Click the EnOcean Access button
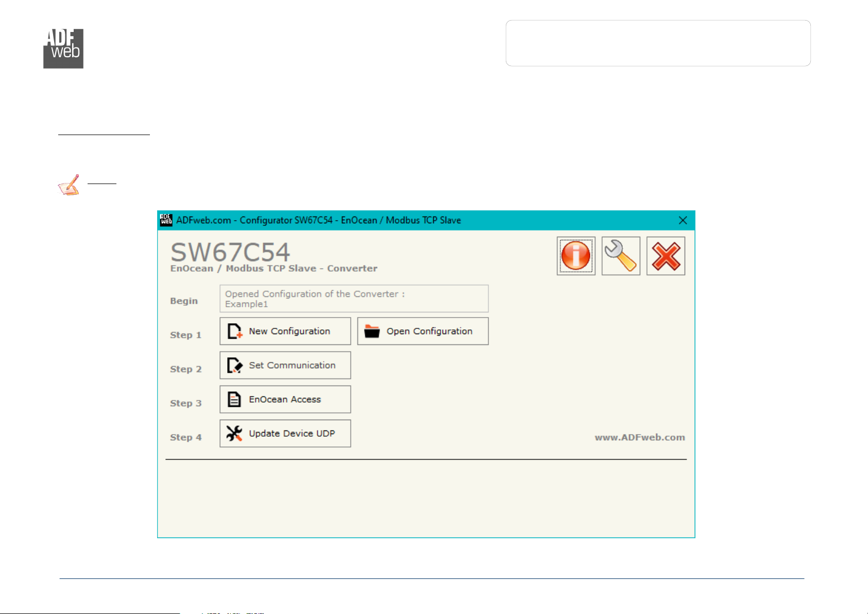This screenshot has width=868, height=614. pos(285,399)
